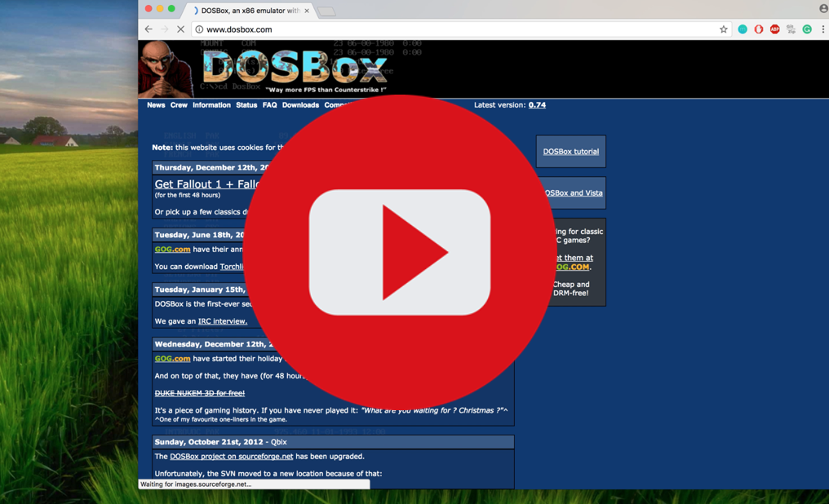Click the Chrome profile avatar icon

[x=824, y=9]
